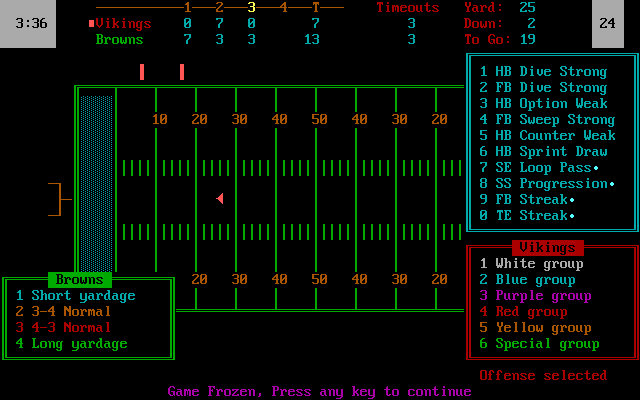Click the orange goalpost icon
640x400 pixels.
(60, 200)
